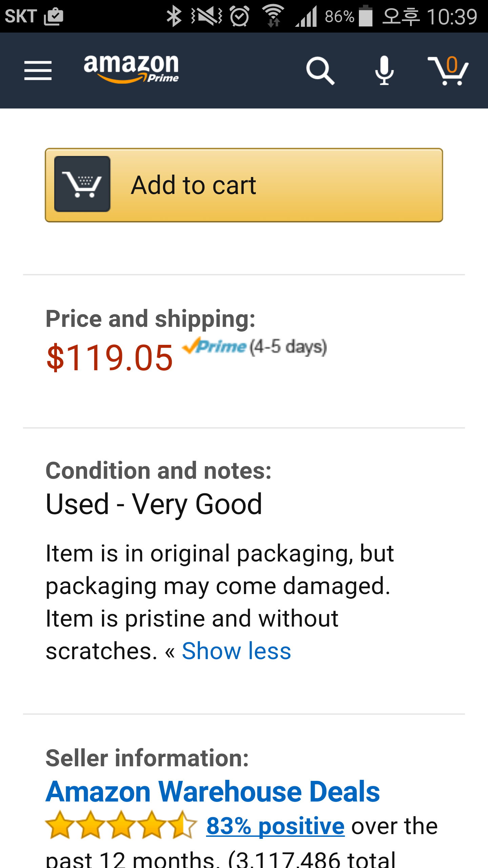This screenshot has width=488, height=868.
Task: Tap the cell signal strength icon
Action: (x=306, y=16)
